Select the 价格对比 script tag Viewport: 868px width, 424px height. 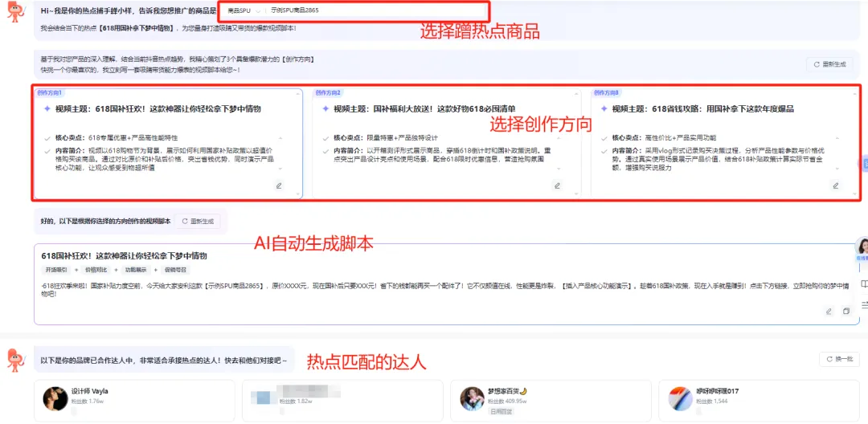tap(96, 270)
